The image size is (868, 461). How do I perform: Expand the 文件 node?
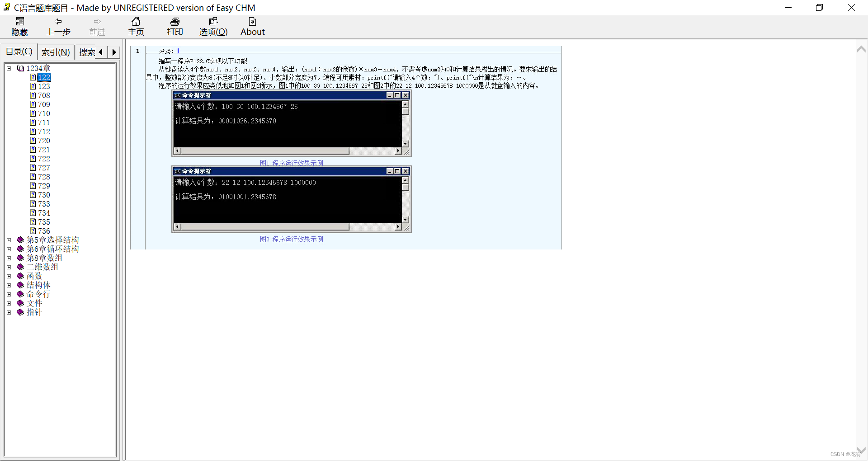pyautogui.click(x=9, y=303)
